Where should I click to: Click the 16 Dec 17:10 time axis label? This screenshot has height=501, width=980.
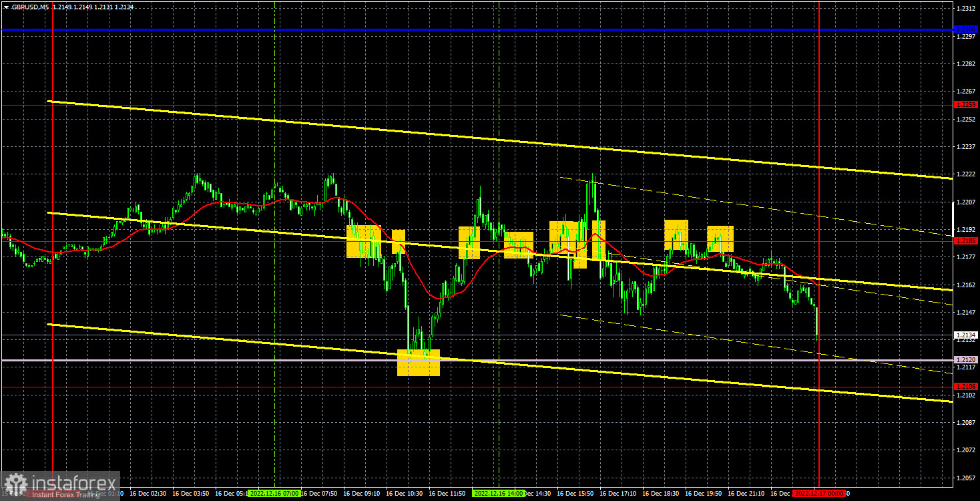(x=618, y=494)
